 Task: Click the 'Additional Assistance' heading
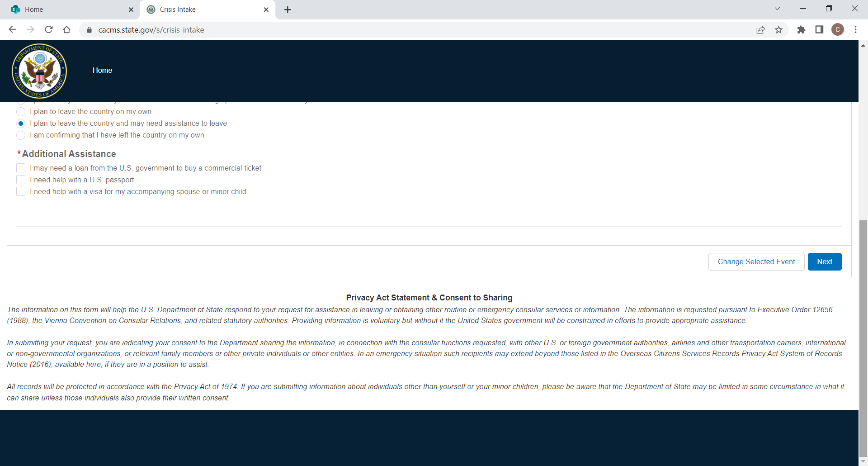[x=69, y=154]
